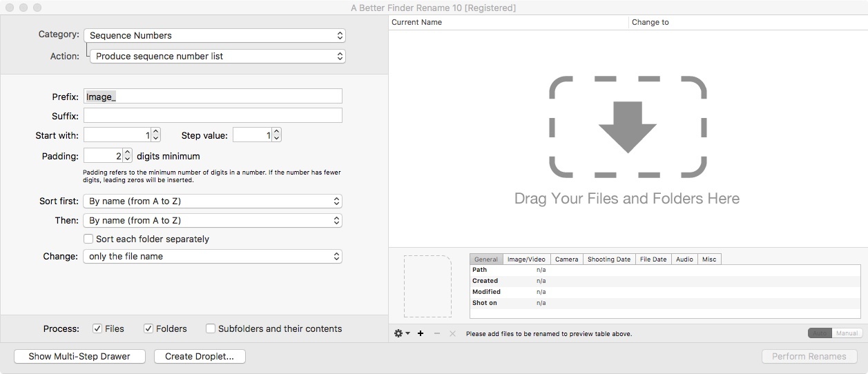Open the Category dropdown
This screenshot has height=374, width=868.
pyautogui.click(x=215, y=35)
